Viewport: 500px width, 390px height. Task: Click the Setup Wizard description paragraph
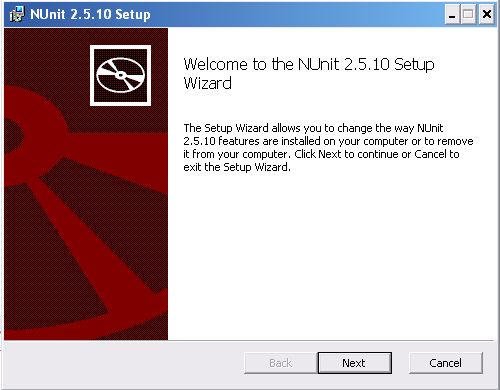pyautogui.click(x=328, y=147)
